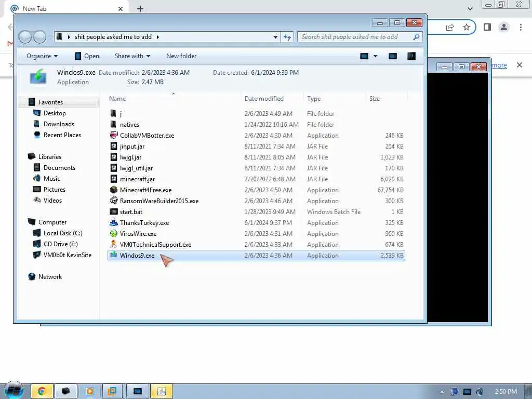532x399 pixels.
Task: Click the VM0TechnicalSupport.exe icon
Action: [x=113, y=244]
